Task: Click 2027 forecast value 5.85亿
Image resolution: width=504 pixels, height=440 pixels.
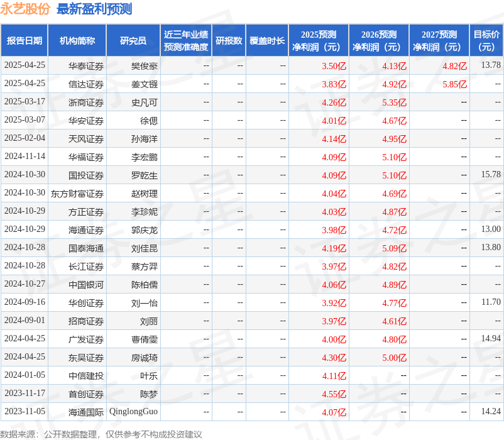Action: pyautogui.click(x=454, y=84)
